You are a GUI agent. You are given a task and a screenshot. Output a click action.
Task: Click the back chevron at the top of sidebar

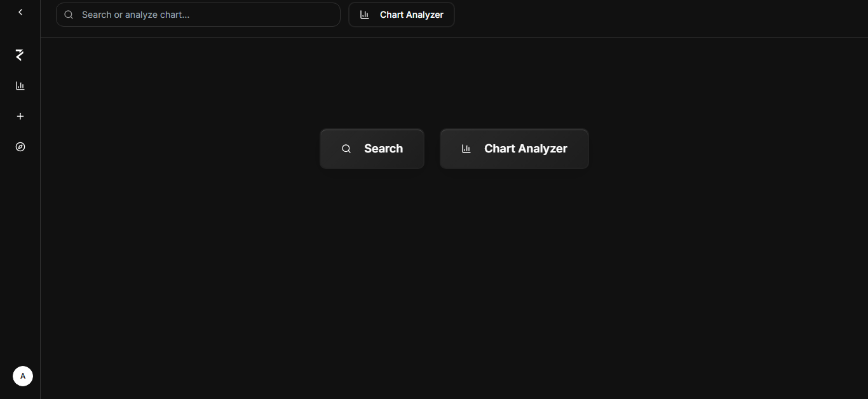(x=20, y=11)
